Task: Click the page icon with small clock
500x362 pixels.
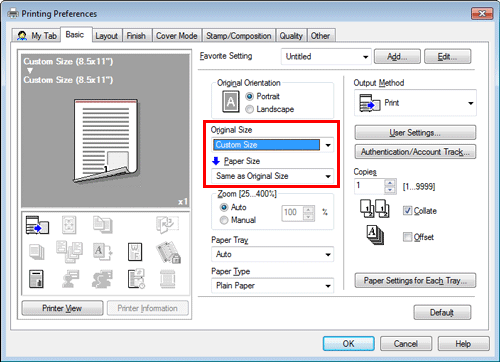Action: coord(136,279)
